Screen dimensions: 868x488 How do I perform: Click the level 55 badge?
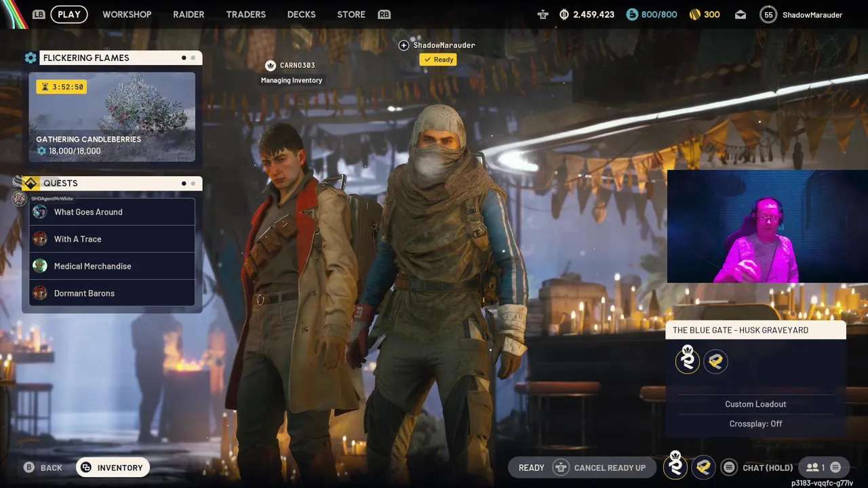click(x=768, y=14)
